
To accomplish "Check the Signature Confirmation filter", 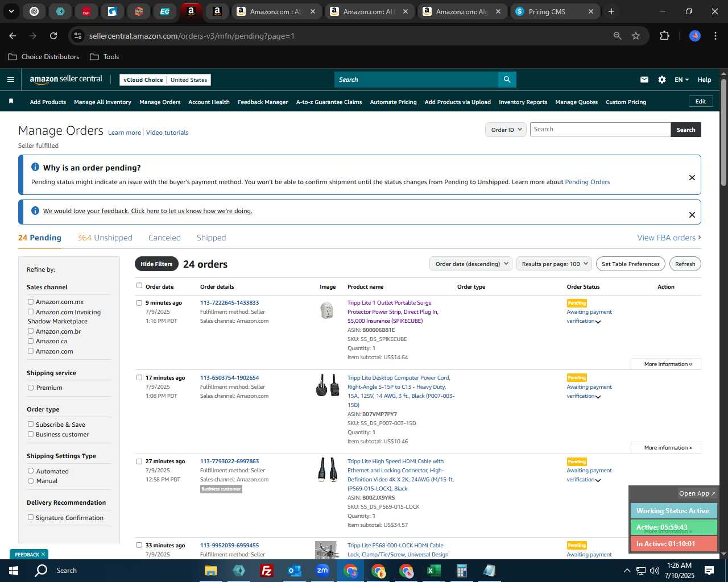I will (31, 517).
